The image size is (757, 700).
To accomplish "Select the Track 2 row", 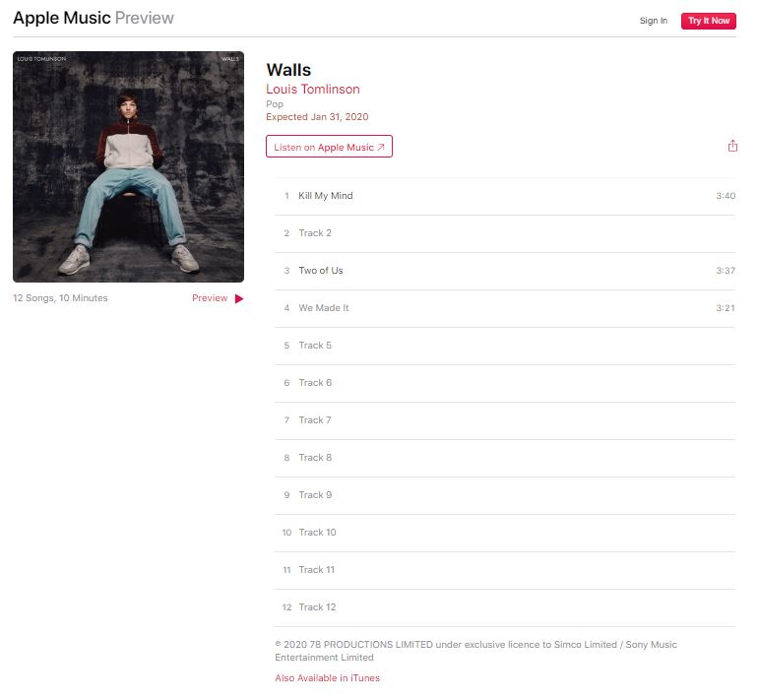I will click(x=505, y=233).
